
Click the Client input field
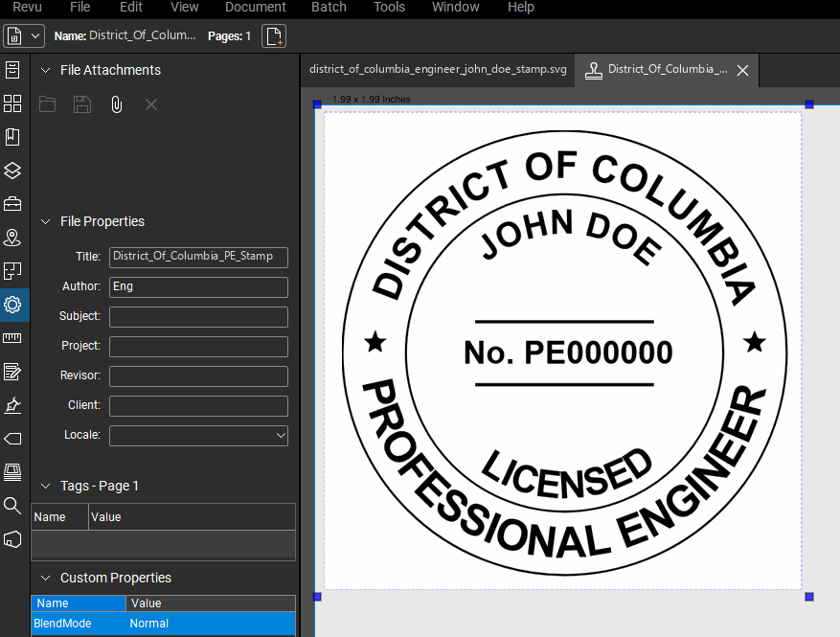pyautogui.click(x=198, y=406)
